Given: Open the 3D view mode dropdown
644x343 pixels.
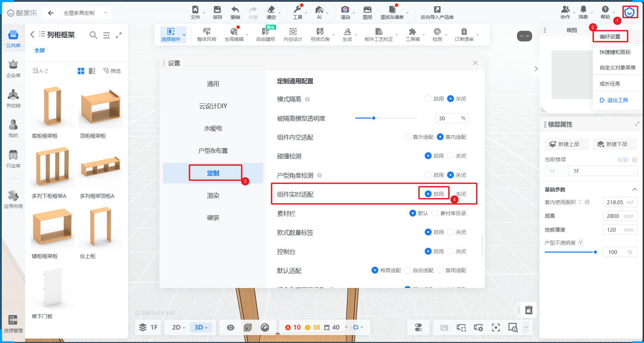Looking at the screenshot, I should tap(201, 328).
